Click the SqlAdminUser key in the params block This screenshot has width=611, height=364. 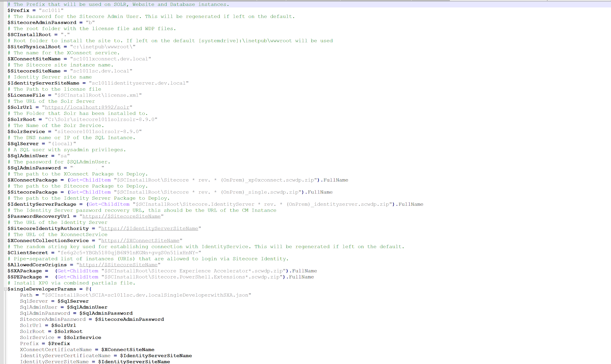[38, 307]
